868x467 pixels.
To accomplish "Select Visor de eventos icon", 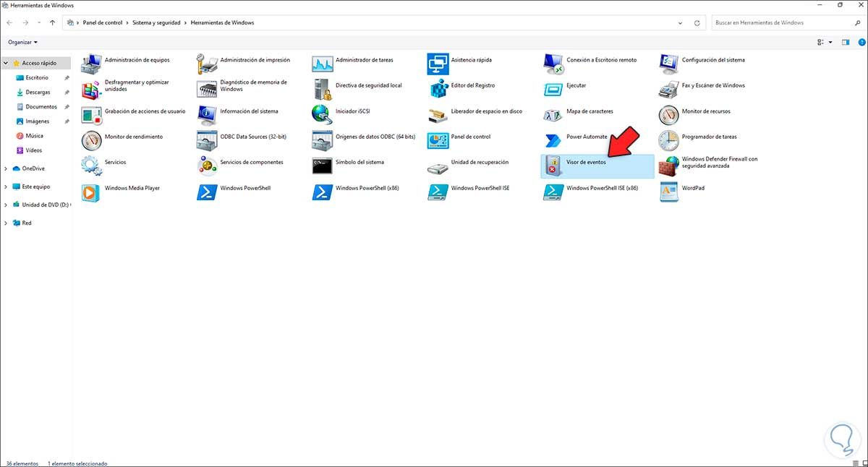I will point(553,166).
